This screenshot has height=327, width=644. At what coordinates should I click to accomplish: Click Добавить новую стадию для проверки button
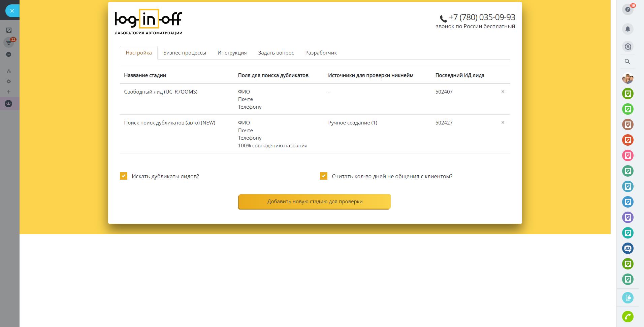click(x=315, y=202)
